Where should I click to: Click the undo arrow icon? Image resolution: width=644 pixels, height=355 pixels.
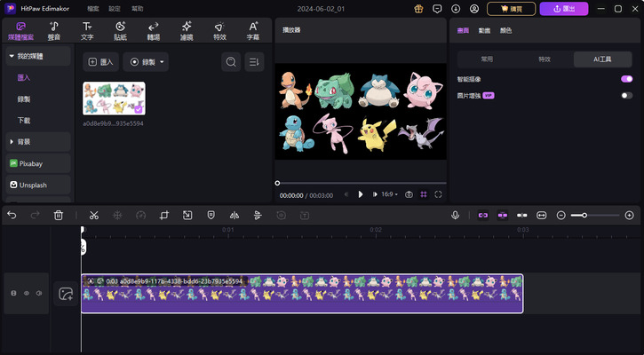[12, 215]
